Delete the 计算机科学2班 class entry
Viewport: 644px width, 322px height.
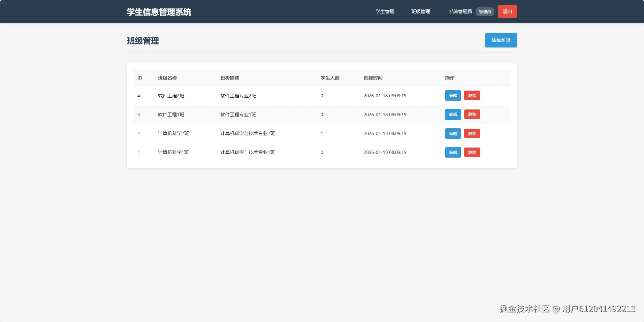(x=473, y=133)
